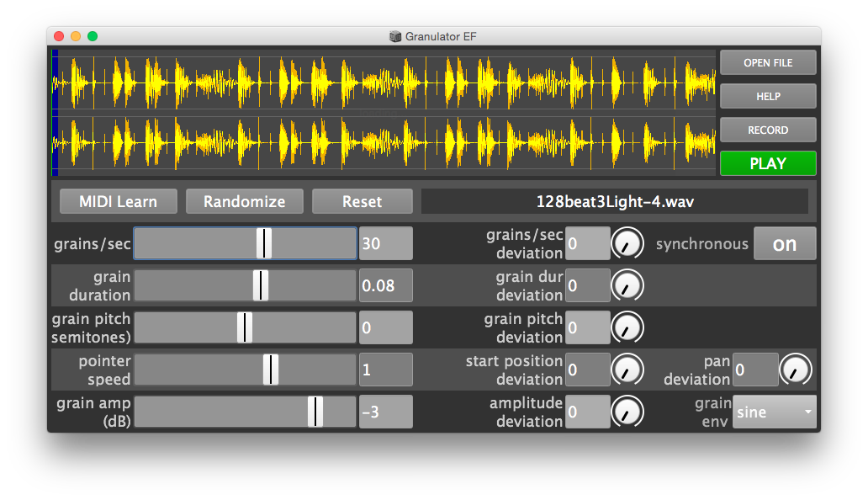Select the grain duration value field 0.08
This screenshot has height=500, width=868.
pos(386,285)
